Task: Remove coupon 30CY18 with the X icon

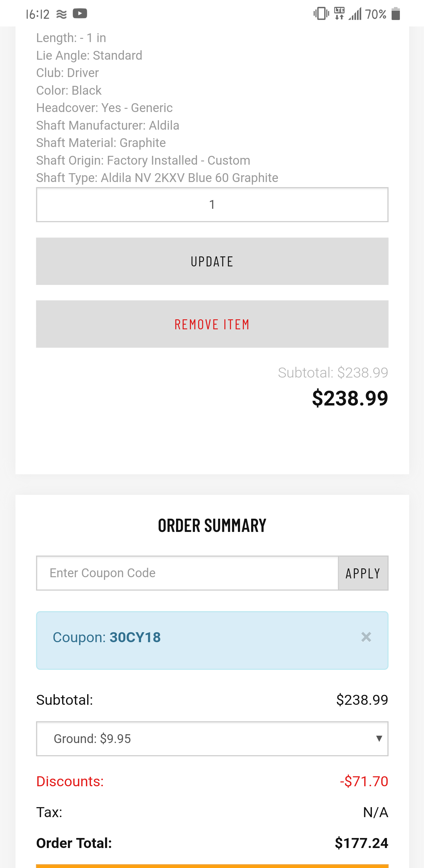Action: 366,637
